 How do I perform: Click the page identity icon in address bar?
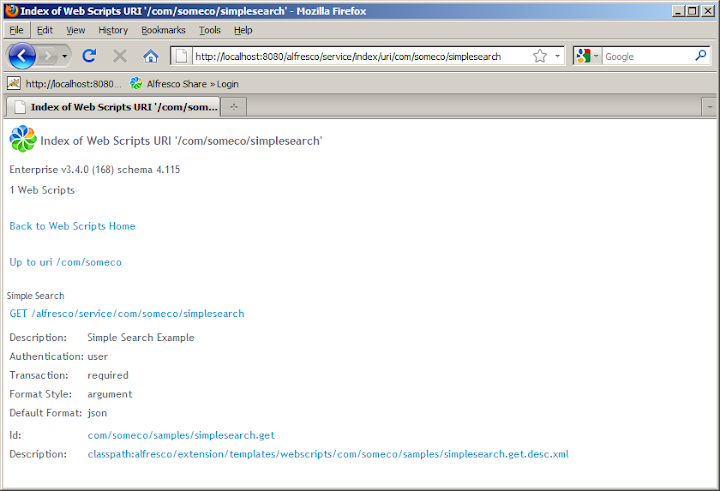click(x=181, y=56)
